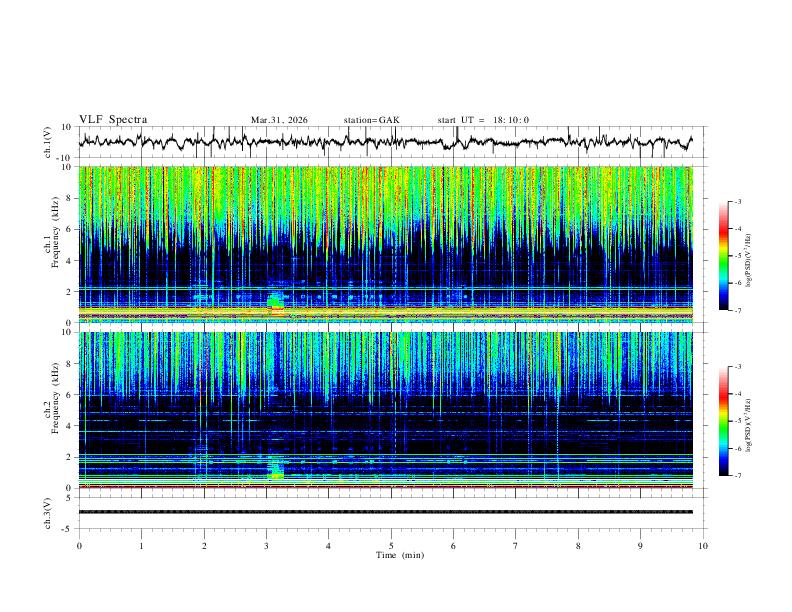
Task: Click the bright burst near 3 min in ch.1 spectrogram
Action: click(275, 302)
